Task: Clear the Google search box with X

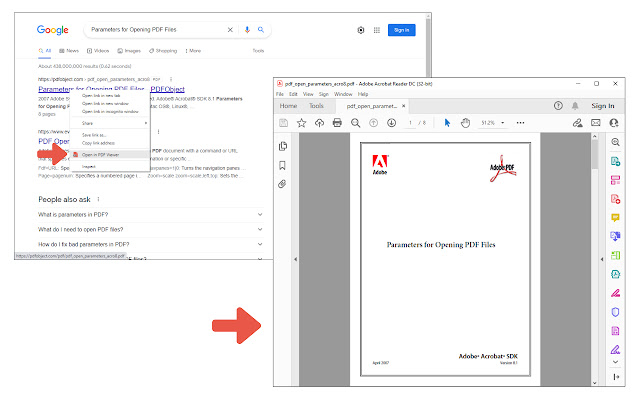Action: (x=230, y=30)
